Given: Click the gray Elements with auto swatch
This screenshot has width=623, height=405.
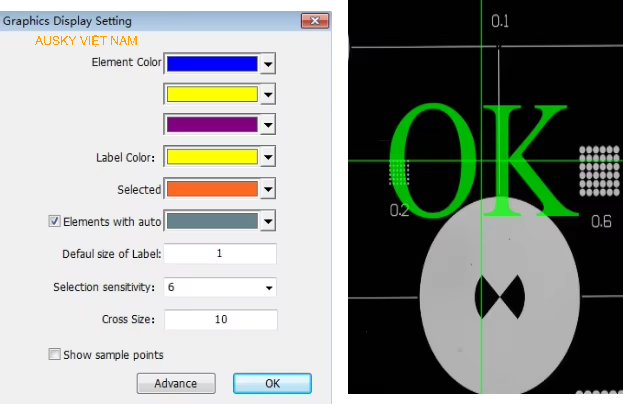Looking at the screenshot, I should (x=211, y=220).
